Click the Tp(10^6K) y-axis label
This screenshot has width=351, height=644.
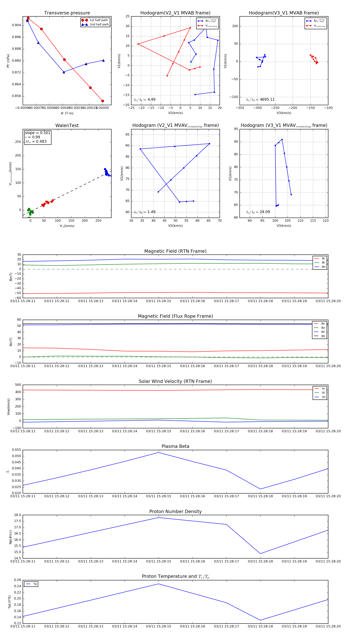[x=10, y=602]
